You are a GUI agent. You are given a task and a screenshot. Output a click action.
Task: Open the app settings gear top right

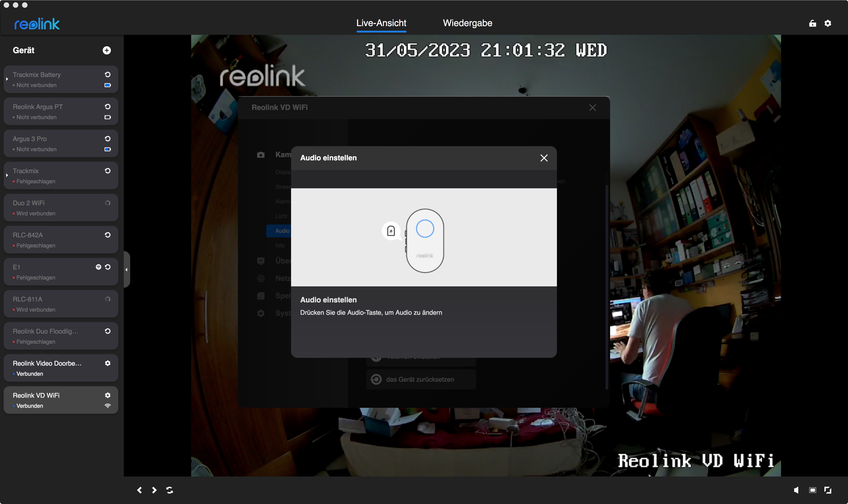[828, 23]
